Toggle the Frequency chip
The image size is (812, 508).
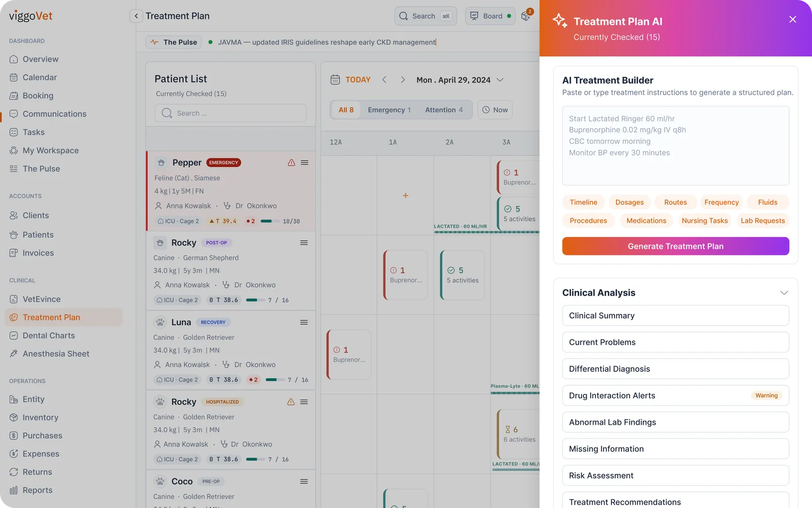click(x=721, y=202)
